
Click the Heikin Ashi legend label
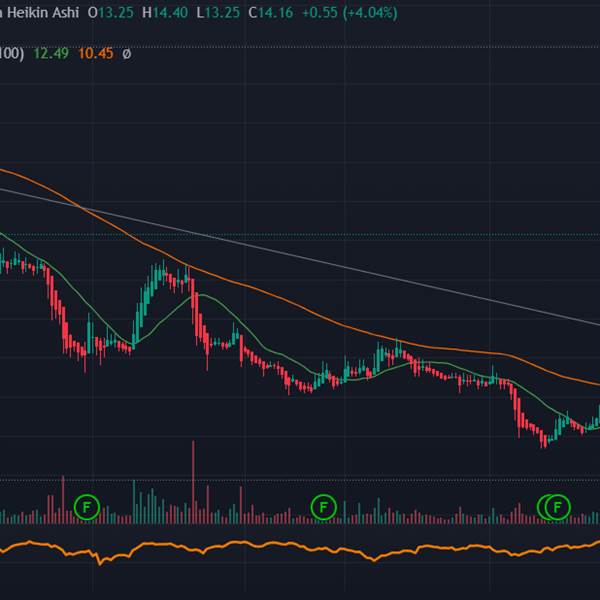coord(43,13)
